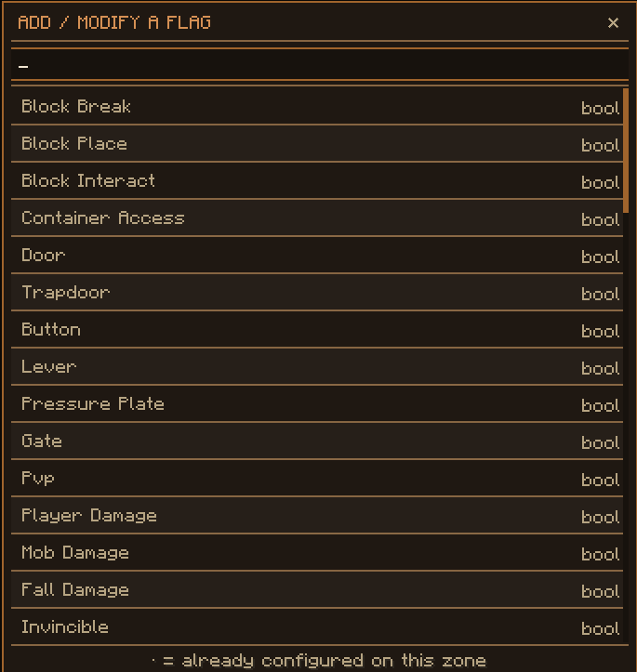Click the flag list scrollbar thumb
The height and width of the screenshot is (672, 637).
click(x=626, y=151)
